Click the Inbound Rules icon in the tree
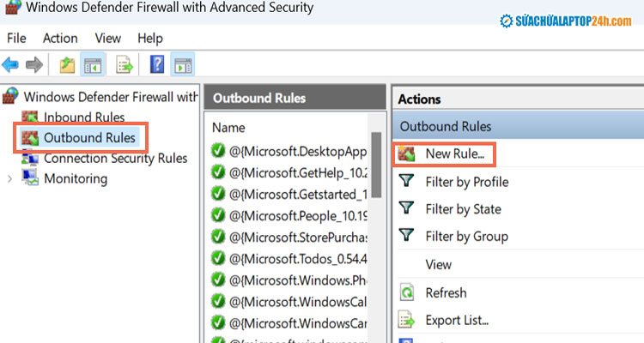644x343 pixels. [29, 117]
